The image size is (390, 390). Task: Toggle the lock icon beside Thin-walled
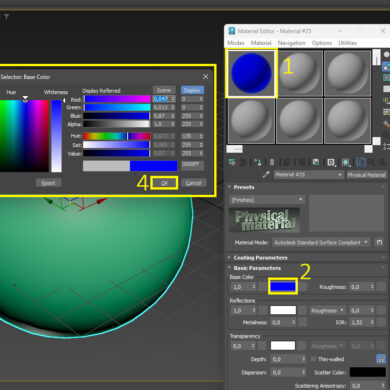(x=381, y=359)
